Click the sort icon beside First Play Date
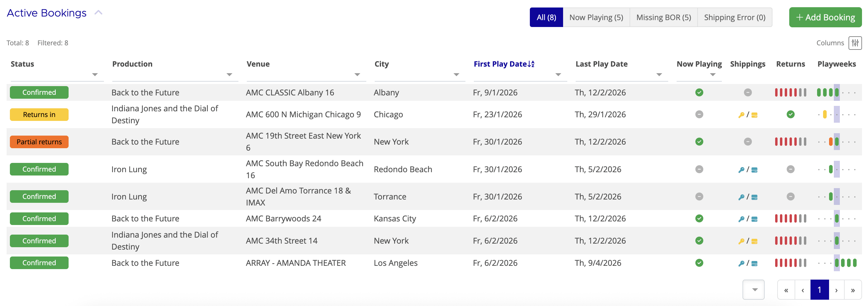Image resolution: width=868 pixels, height=306 pixels. tap(531, 63)
